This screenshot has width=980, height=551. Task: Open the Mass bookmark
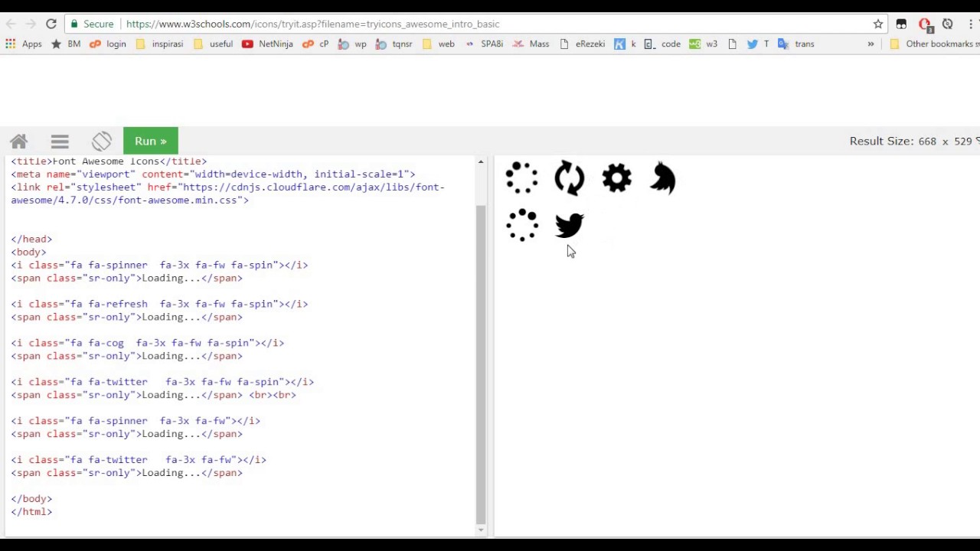[x=531, y=44]
